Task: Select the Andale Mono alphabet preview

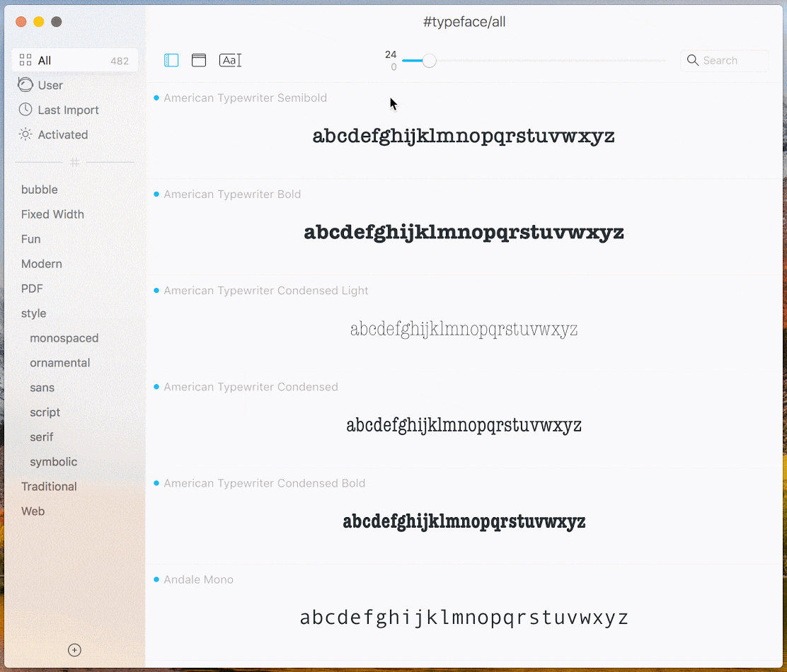Action: pos(464,618)
